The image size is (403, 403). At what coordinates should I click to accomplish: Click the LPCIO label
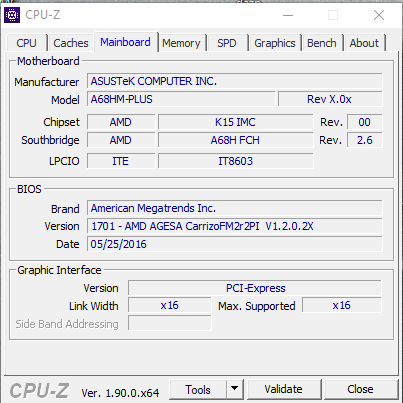coord(64,161)
